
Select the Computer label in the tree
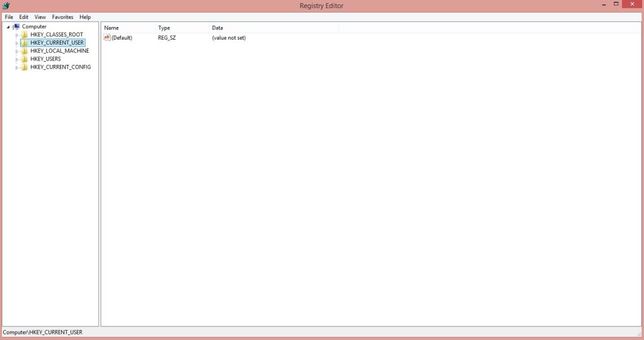(34, 26)
